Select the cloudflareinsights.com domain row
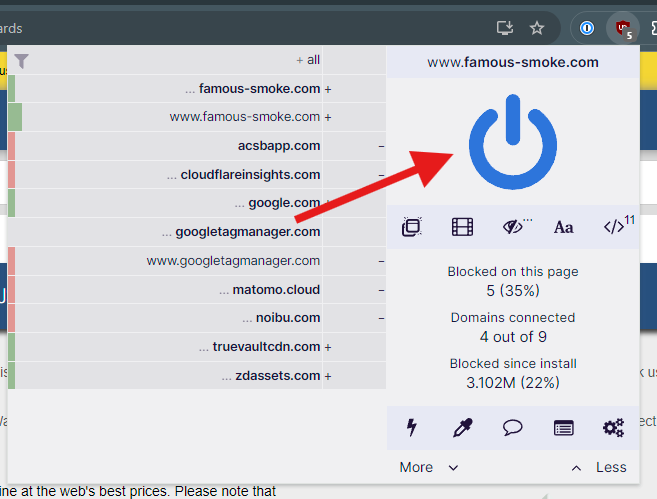This screenshot has height=499, width=657. [x=250, y=175]
